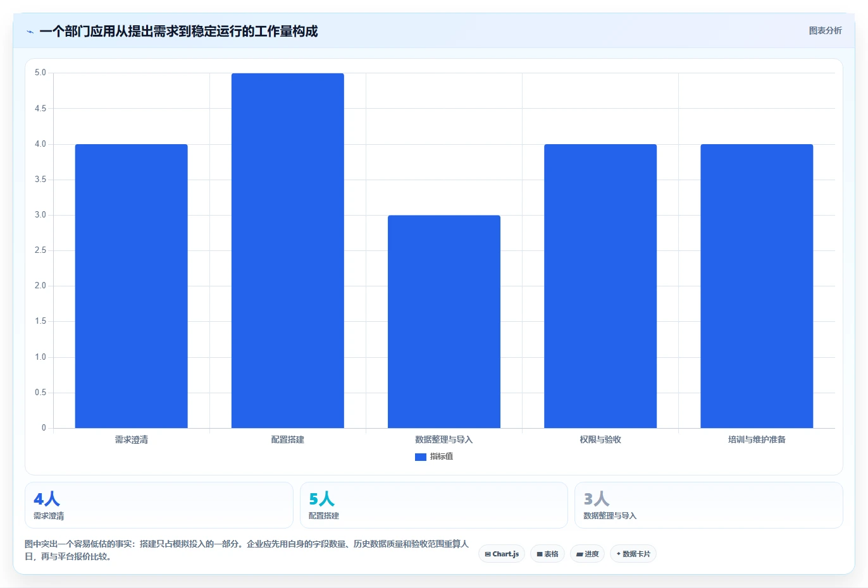868x588 pixels.
Task: Click the 配置搭建 x-axis label
Action: pyautogui.click(x=288, y=439)
